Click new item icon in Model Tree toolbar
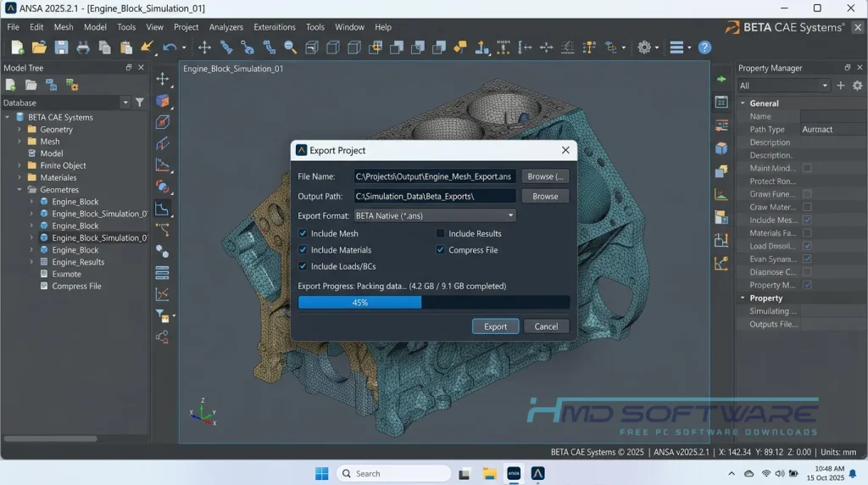Viewport: 868px width, 485px height. 10,85
